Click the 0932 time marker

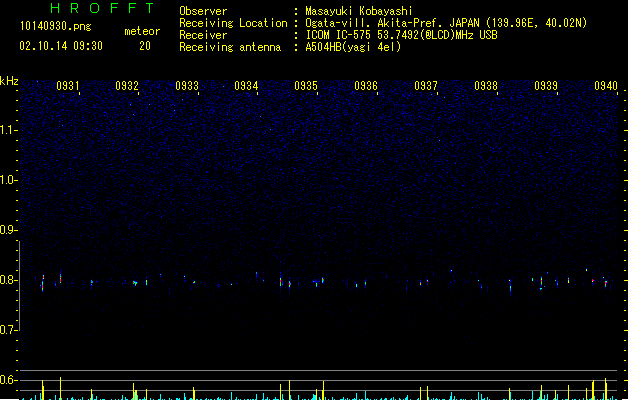tap(127, 86)
